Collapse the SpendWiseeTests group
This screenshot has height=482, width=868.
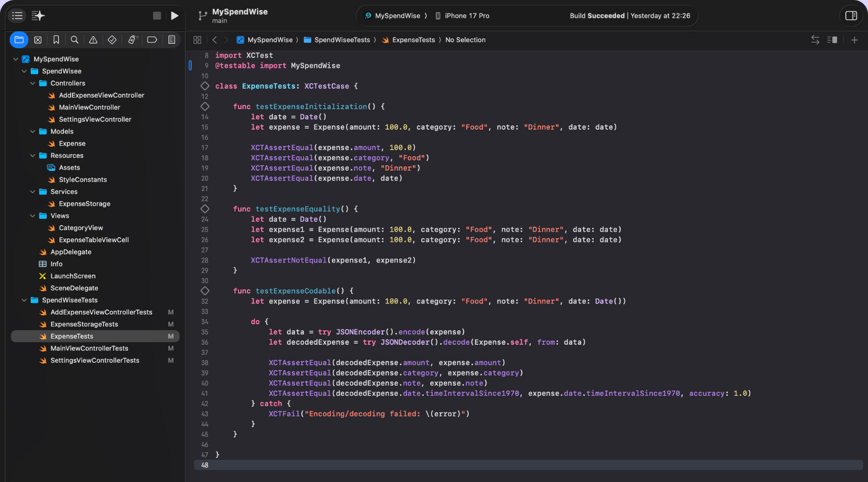(24, 300)
